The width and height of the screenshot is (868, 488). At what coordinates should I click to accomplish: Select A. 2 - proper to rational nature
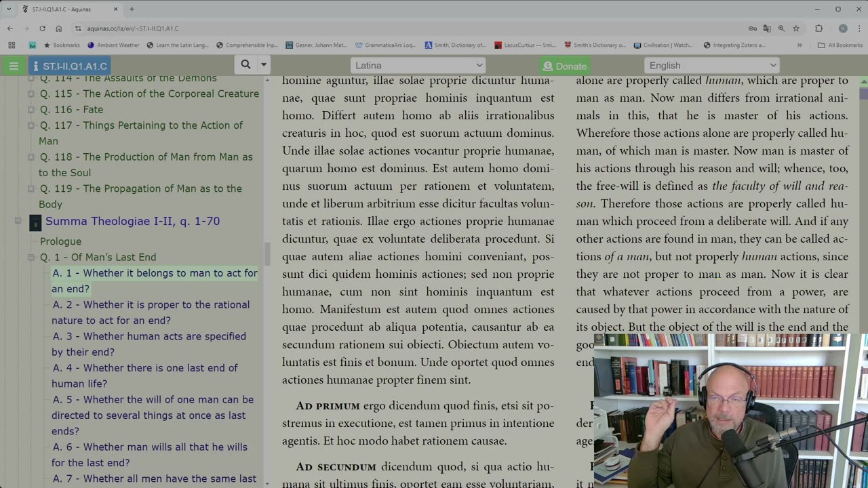[x=151, y=312]
